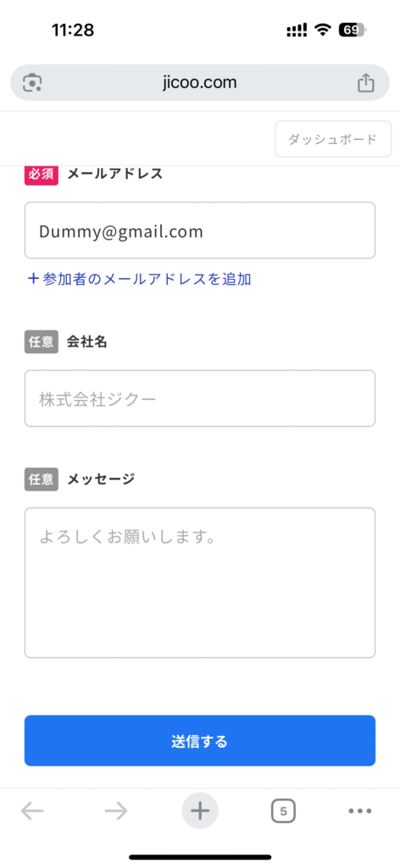Open the tab switcher showing 5 tabs

(283, 812)
